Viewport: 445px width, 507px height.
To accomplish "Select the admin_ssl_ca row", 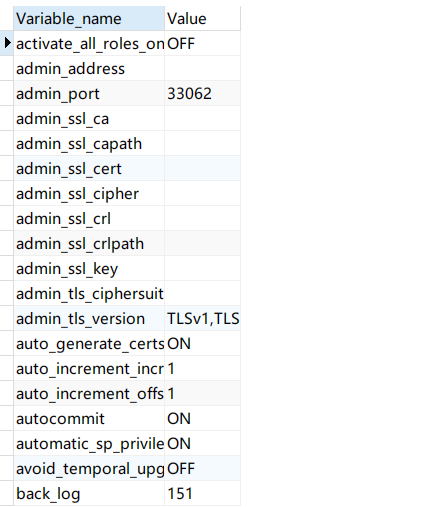I will [127, 118].
